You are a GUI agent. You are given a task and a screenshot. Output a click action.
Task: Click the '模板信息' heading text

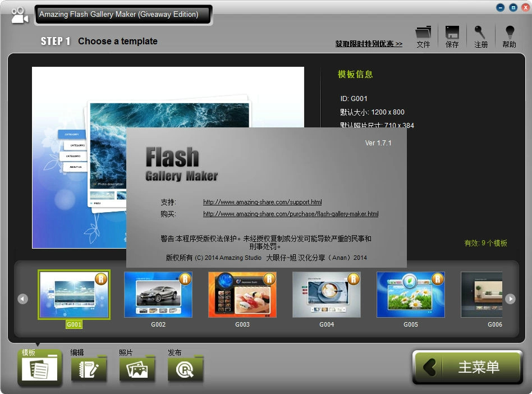click(x=355, y=74)
